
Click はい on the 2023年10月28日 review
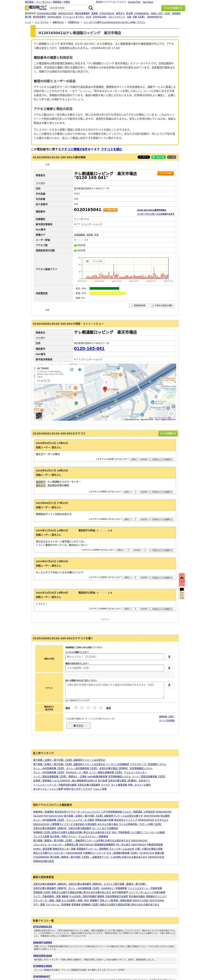coord(127,609)
